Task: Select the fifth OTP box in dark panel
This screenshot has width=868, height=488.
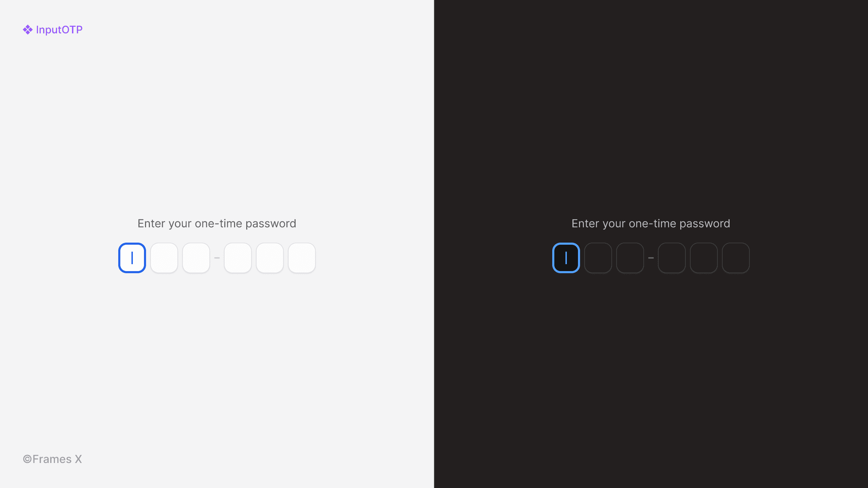Action: tap(704, 258)
